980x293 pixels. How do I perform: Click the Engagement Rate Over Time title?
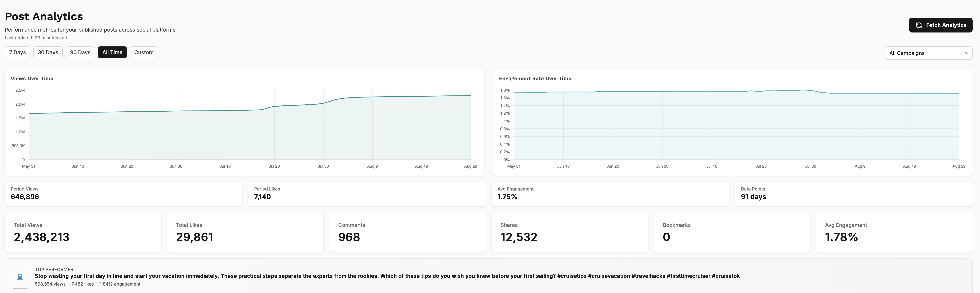coord(535,78)
